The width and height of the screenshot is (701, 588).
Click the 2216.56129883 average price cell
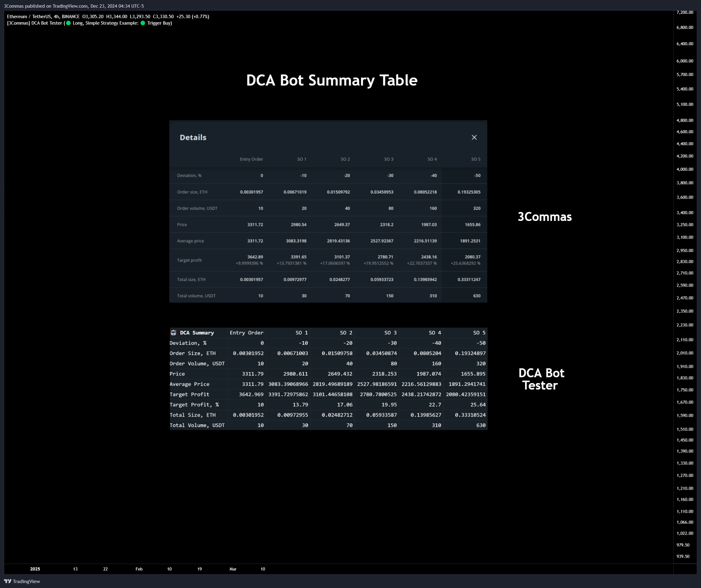(421, 384)
